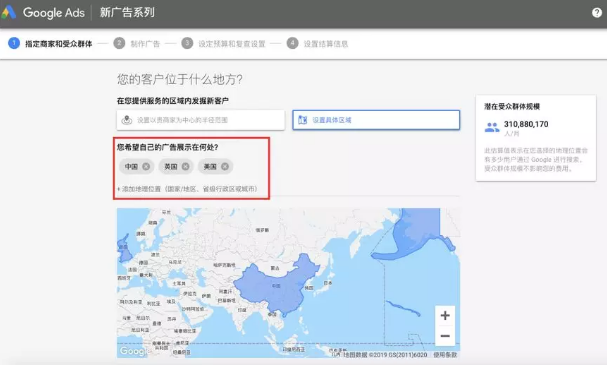Image resolution: width=607 pixels, height=365 pixels.
Task: Remove the 中国 location chip
Action: (146, 166)
